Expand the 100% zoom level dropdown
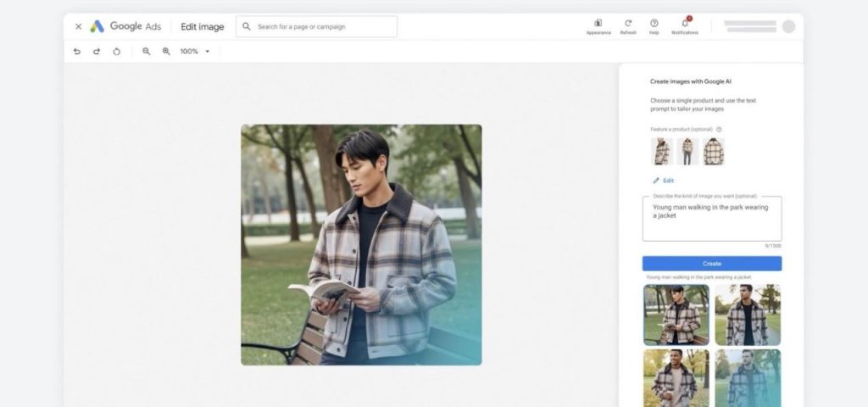Image resolution: width=868 pixels, height=407 pixels. (208, 52)
